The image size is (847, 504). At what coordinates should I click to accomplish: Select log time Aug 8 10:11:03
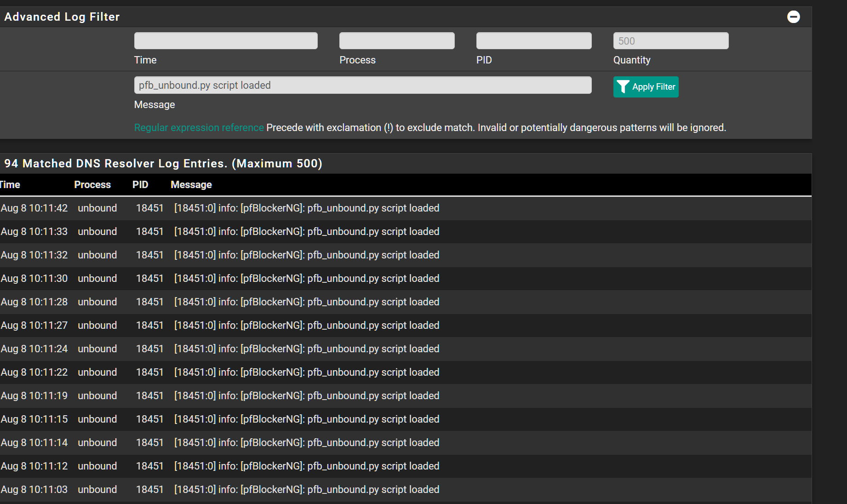point(34,490)
